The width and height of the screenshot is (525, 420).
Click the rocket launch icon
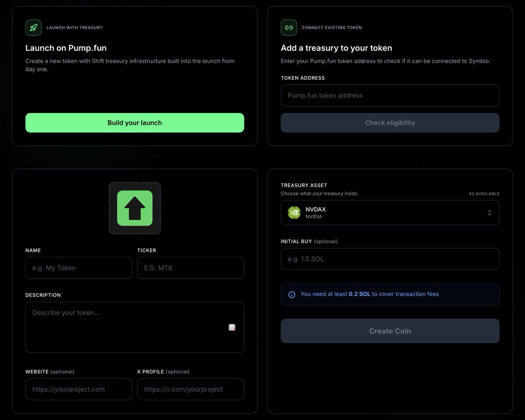(34, 28)
